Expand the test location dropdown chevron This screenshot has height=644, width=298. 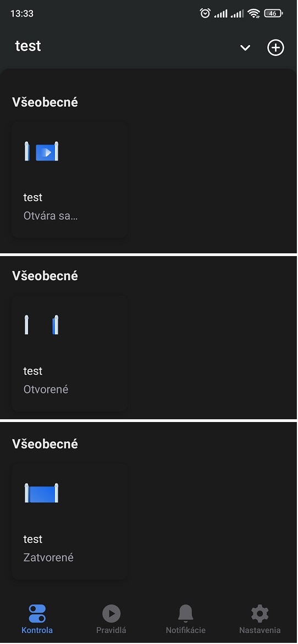point(245,48)
